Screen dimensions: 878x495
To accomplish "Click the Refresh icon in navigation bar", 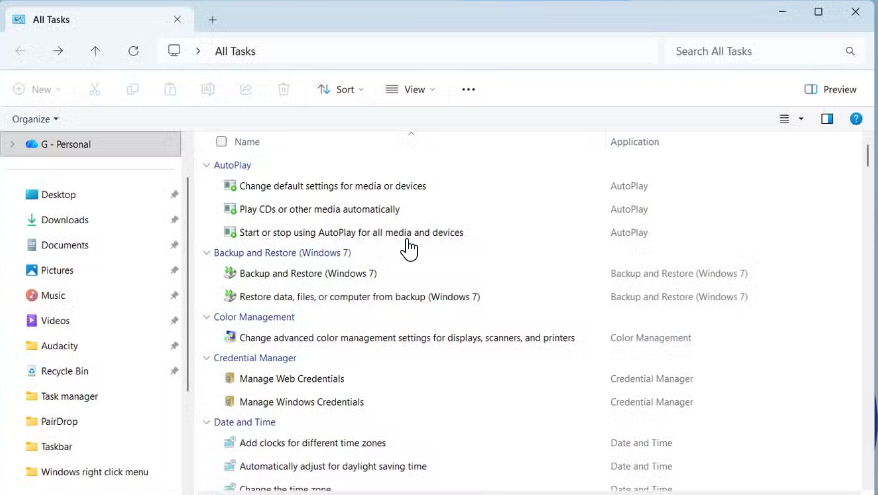I will coord(133,51).
